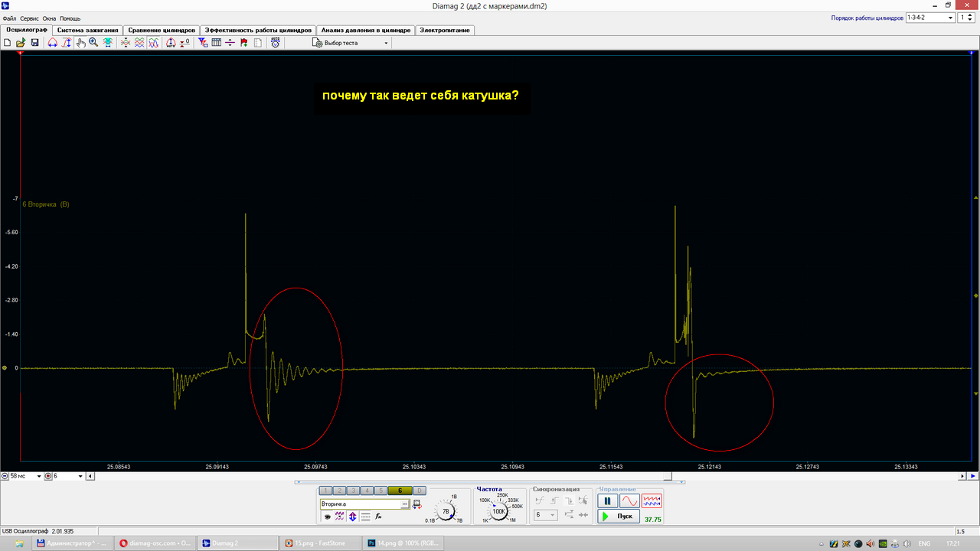980x551 pixels.
Task: Open the Сервис menu
Action: (x=29, y=18)
